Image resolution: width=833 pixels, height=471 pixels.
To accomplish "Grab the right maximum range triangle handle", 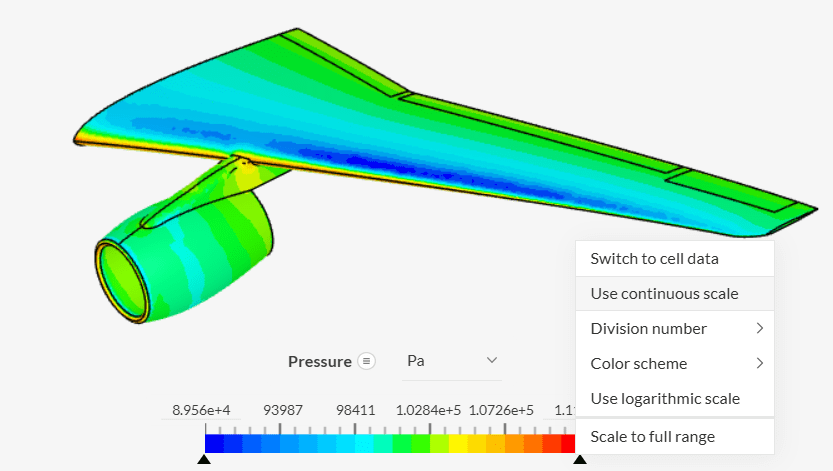I will [x=580, y=459].
